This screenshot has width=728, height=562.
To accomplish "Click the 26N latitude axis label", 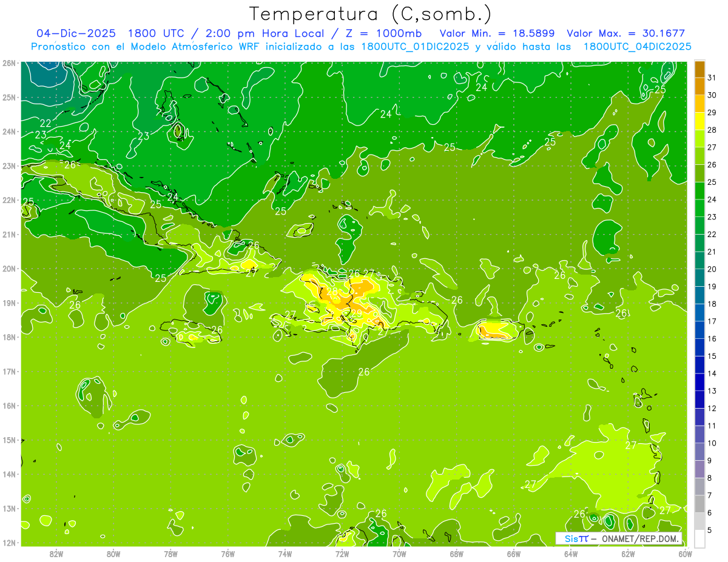I will (8, 63).
